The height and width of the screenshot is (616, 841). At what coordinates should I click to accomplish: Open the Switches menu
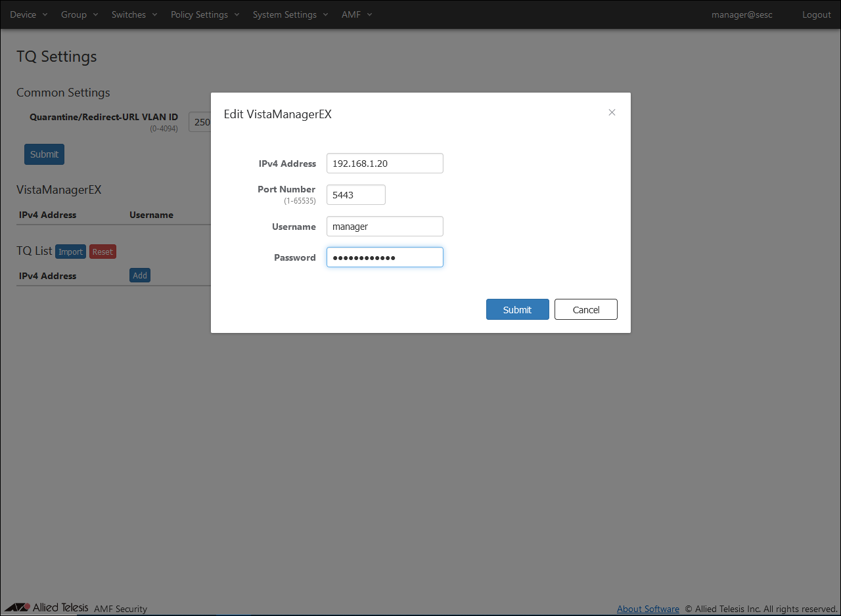click(135, 14)
